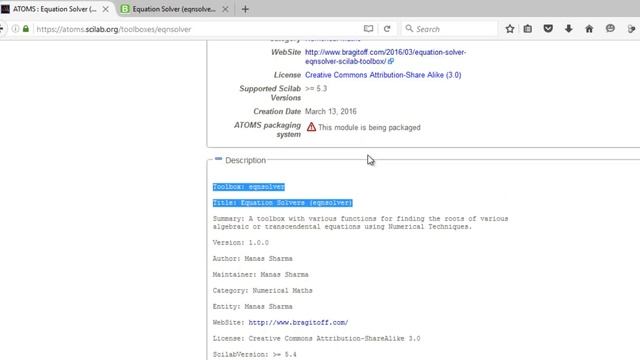Bookmark this page with star icon
This screenshot has height=360, width=640.
pos(509,29)
